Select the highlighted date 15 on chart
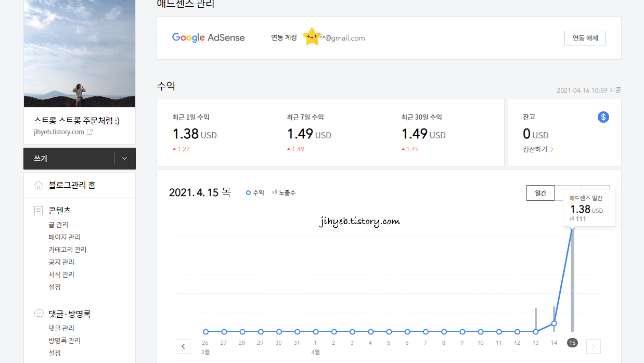 572,343
